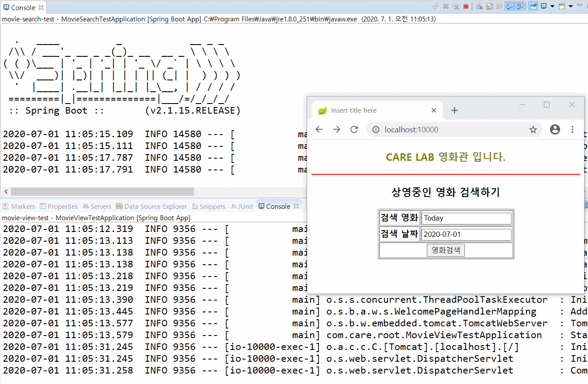Click site information icon in address bar
588x384 pixels.
pyautogui.click(x=376, y=130)
